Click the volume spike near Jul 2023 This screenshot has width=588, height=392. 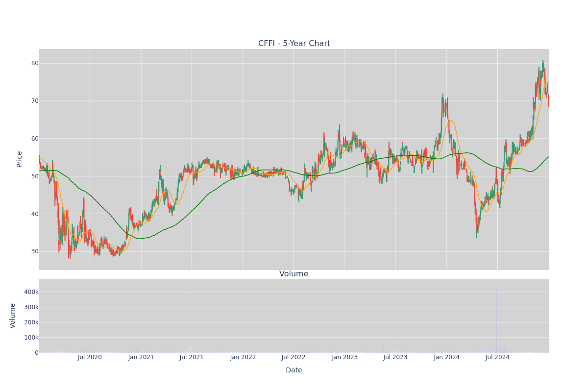pos(392,325)
